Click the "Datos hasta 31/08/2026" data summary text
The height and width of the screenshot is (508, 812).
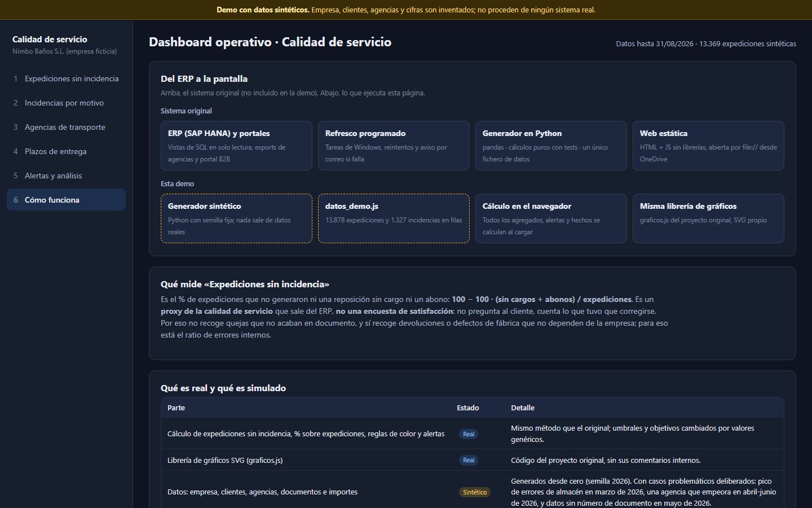[x=706, y=43]
